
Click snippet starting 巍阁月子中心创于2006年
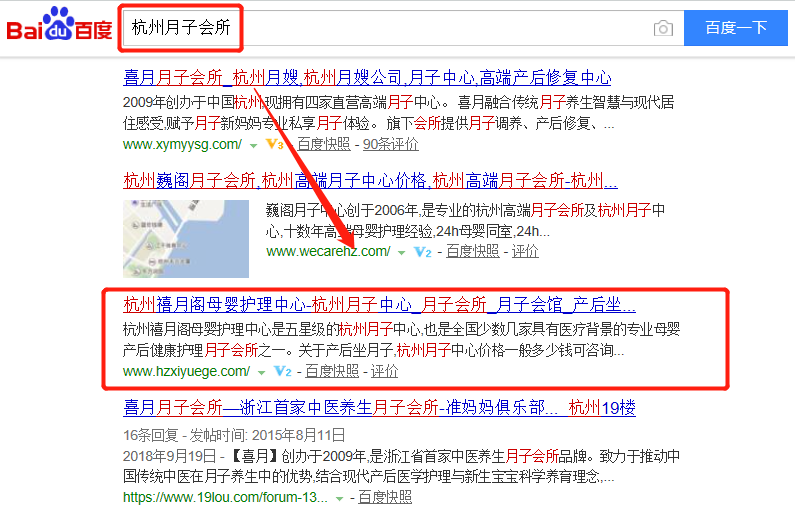click(x=465, y=221)
